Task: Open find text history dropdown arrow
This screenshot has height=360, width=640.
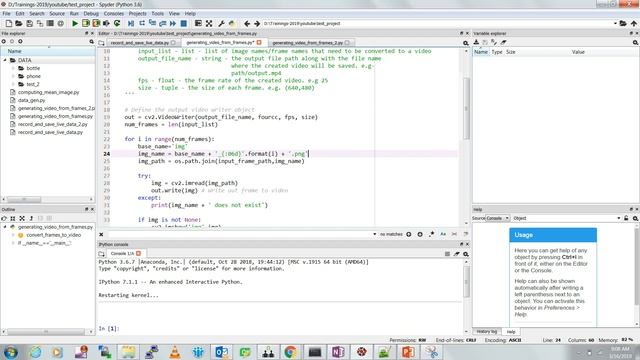Action: coord(374,234)
